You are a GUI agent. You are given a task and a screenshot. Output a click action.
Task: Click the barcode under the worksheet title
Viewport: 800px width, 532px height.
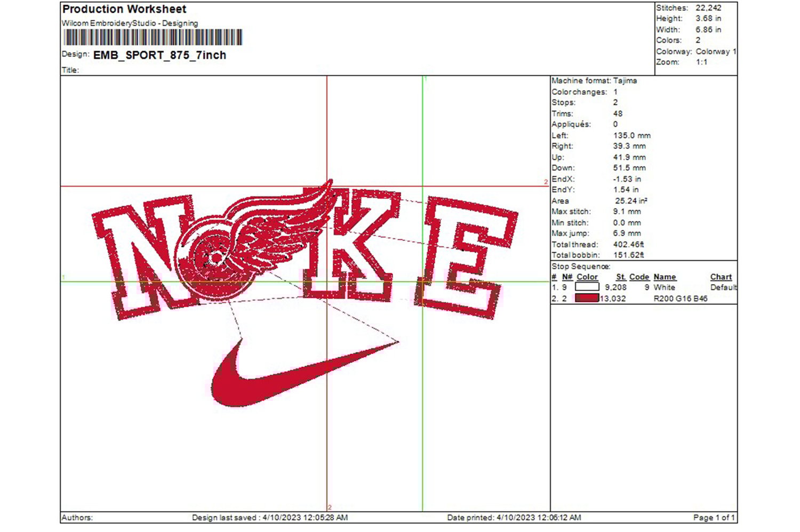[153, 38]
